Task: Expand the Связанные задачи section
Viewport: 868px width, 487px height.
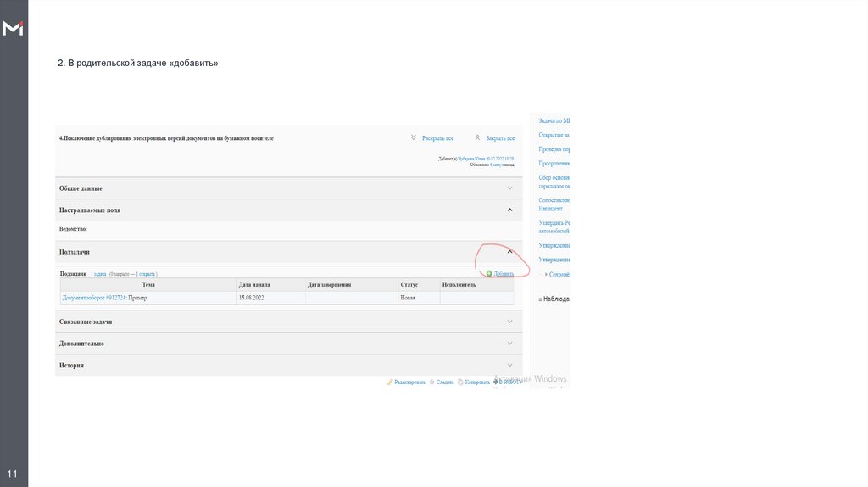Action: 509,322
